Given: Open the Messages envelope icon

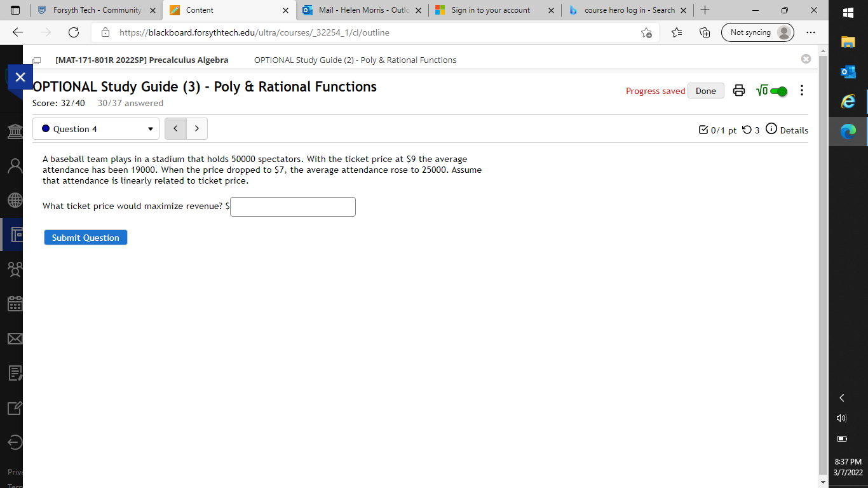Looking at the screenshot, I should point(14,339).
